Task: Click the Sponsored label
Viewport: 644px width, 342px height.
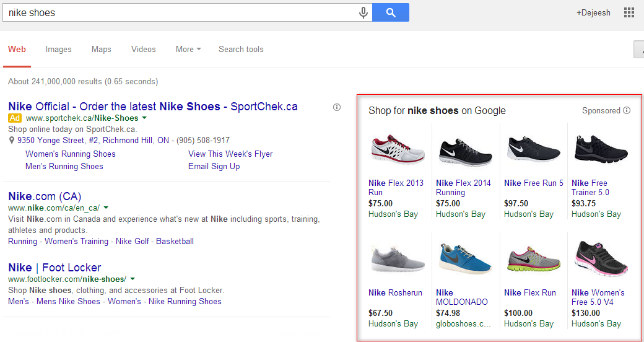Action: 601,110
